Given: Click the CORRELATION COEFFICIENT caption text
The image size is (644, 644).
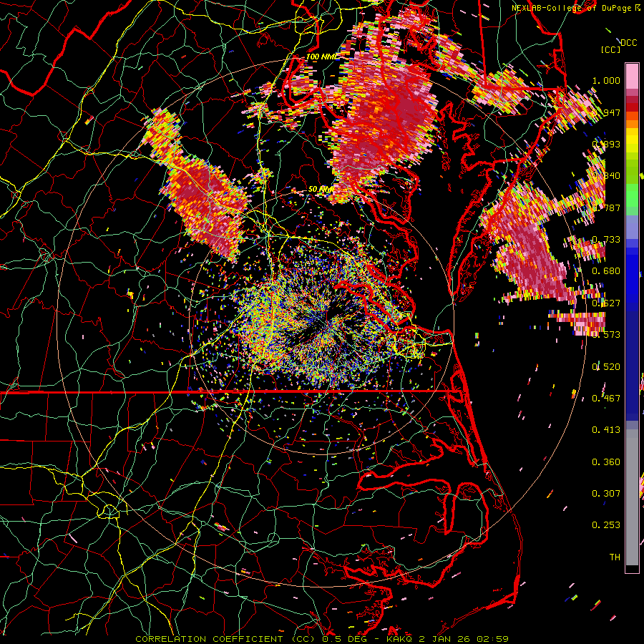Looking at the screenshot, I should (x=209, y=639).
